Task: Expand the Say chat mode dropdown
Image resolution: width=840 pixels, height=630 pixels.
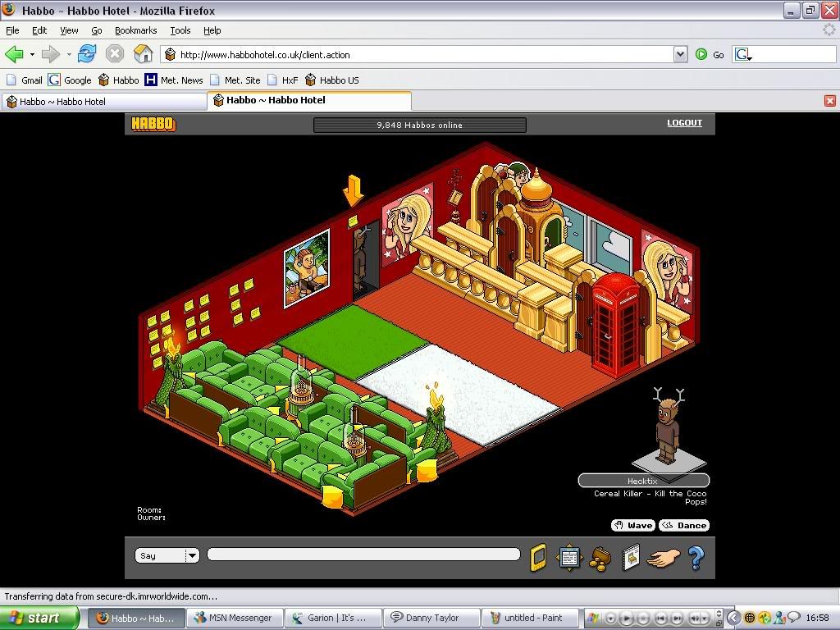Action: coord(192,555)
